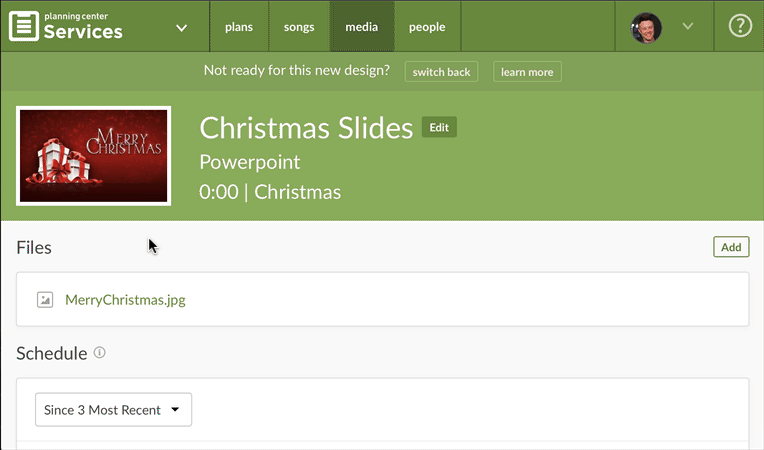This screenshot has width=764, height=450.
Task: Expand the account menu chevron
Action: pyautogui.click(x=688, y=26)
